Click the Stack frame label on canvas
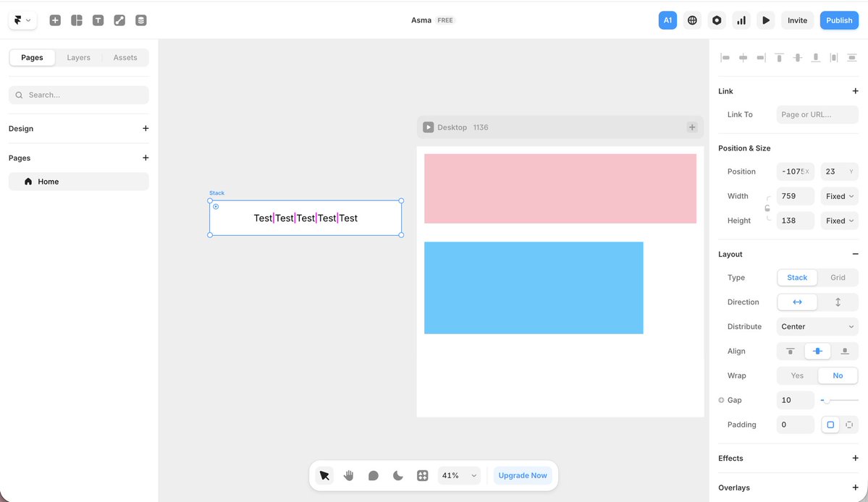The height and width of the screenshot is (502, 868). [217, 193]
